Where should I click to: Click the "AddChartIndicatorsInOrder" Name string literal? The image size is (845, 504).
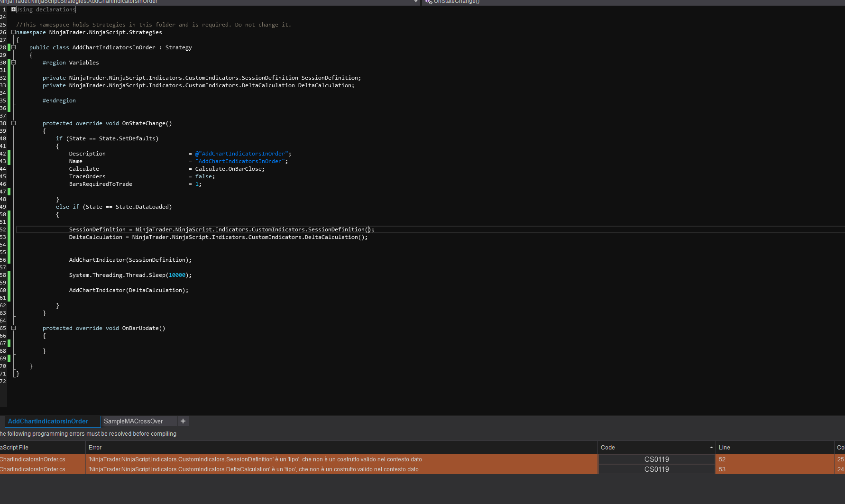pyautogui.click(x=240, y=161)
